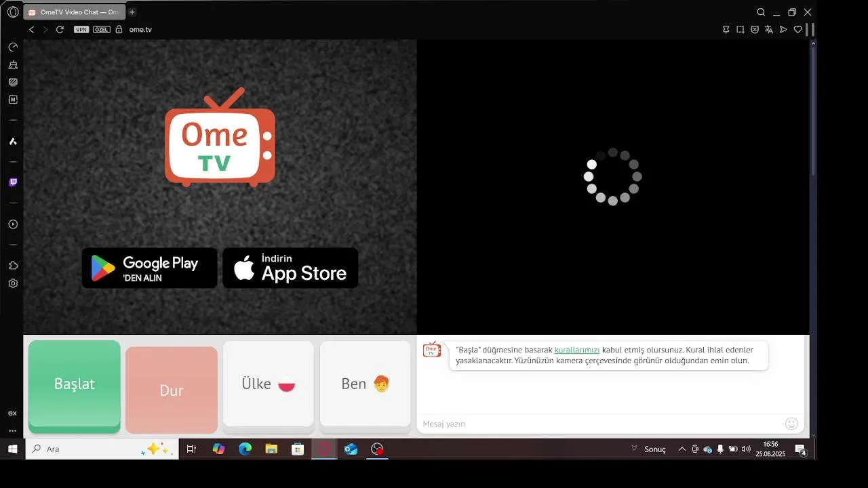Open tab search magnifier icon
Viewport: 868px width, 488px height.
(761, 12)
